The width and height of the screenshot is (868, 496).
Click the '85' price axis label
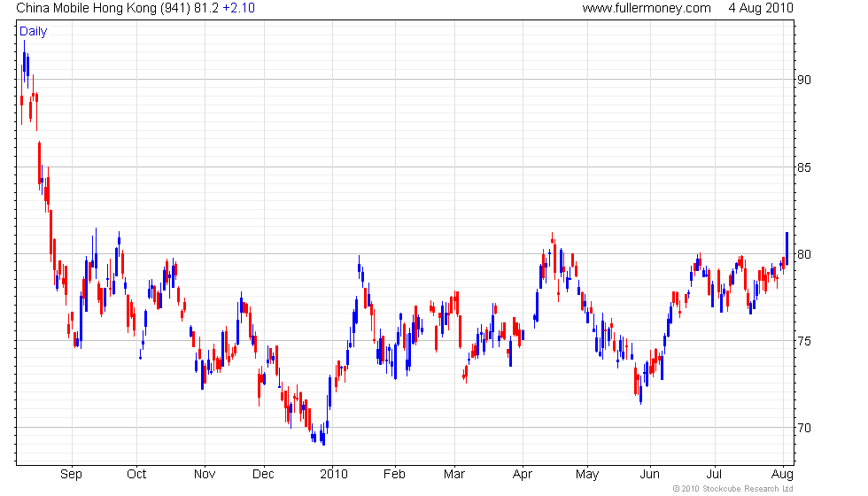pos(804,167)
